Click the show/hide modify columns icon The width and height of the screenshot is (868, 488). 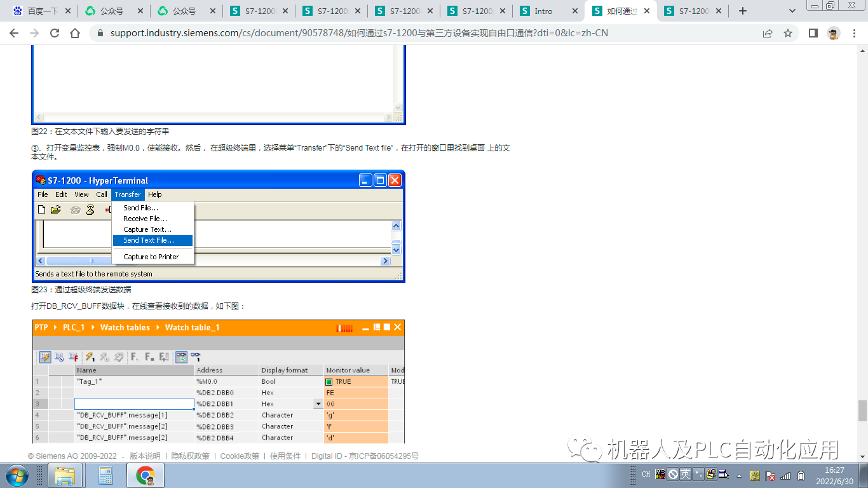[x=45, y=357]
